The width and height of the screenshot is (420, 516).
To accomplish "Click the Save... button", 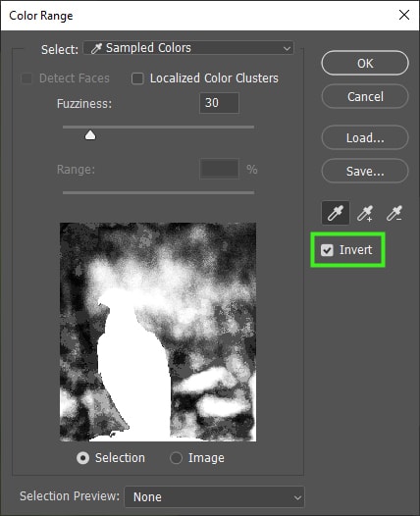I will (365, 171).
